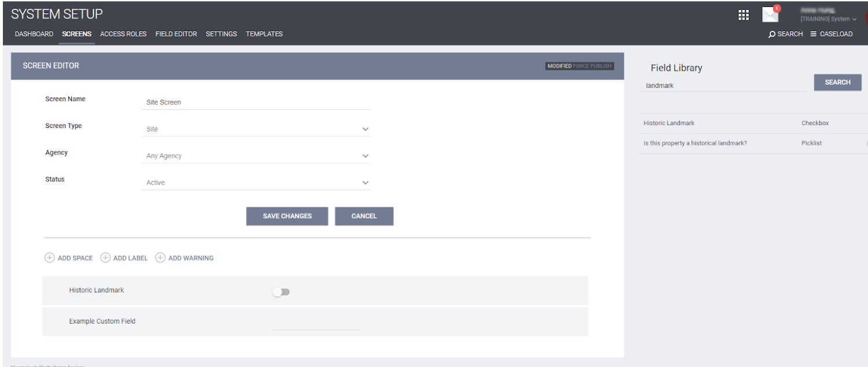Click the Add Label plus icon
This screenshot has height=367, width=868.
click(105, 258)
